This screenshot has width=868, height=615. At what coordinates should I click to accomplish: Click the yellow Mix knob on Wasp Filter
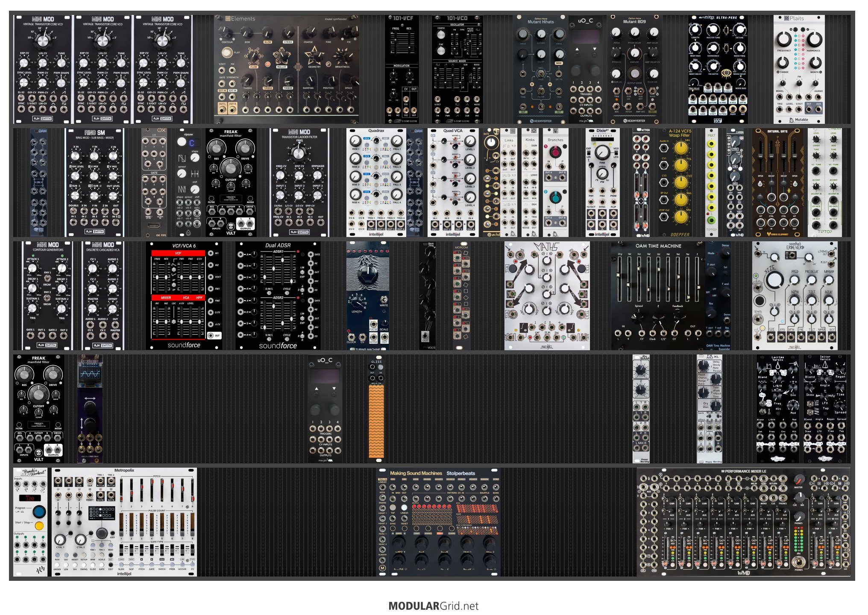680,217
